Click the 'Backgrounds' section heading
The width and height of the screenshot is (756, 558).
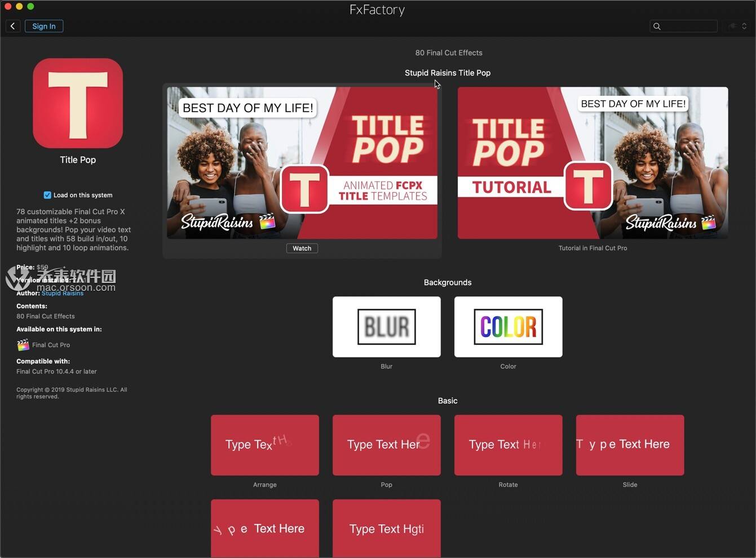coord(448,282)
